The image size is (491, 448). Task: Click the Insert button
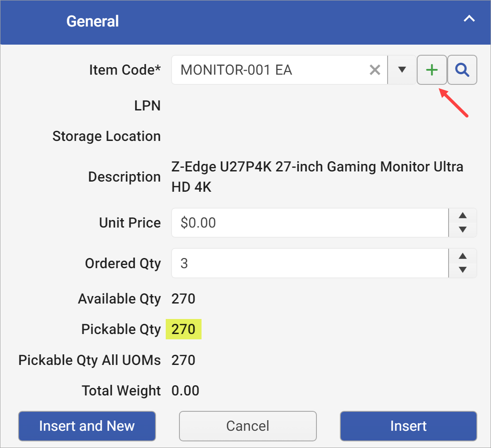pos(408,425)
